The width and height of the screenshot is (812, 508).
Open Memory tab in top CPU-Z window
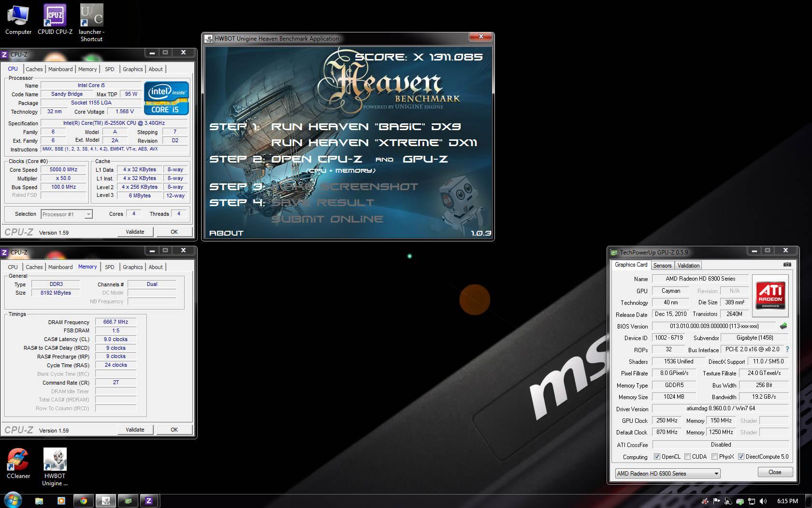click(87, 69)
